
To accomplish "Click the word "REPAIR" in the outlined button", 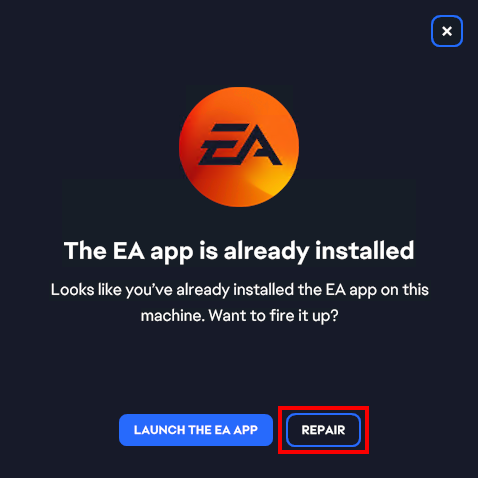I will click(x=323, y=430).
